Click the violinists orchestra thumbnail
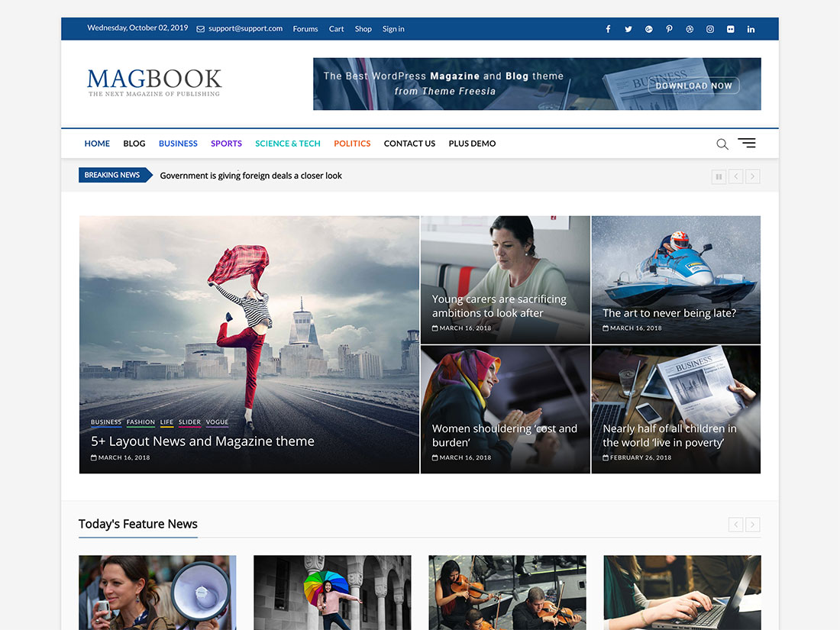The width and height of the screenshot is (840, 630). point(507,593)
